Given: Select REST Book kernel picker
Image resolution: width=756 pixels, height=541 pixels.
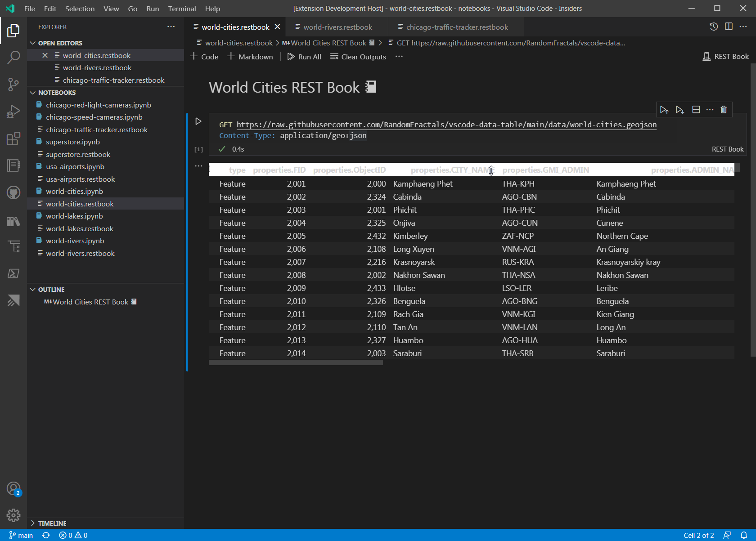Looking at the screenshot, I should click(x=726, y=57).
